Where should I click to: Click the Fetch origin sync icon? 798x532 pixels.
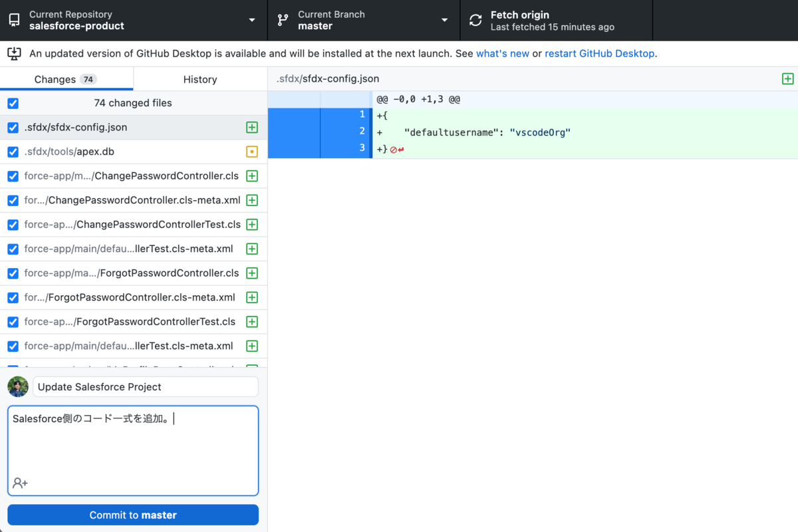pyautogui.click(x=475, y=20)
